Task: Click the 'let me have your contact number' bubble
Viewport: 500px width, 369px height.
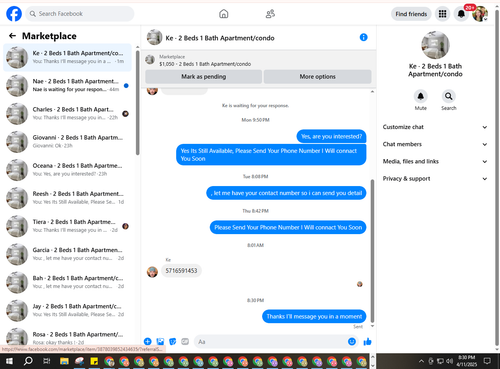Action: pos(286,193)
